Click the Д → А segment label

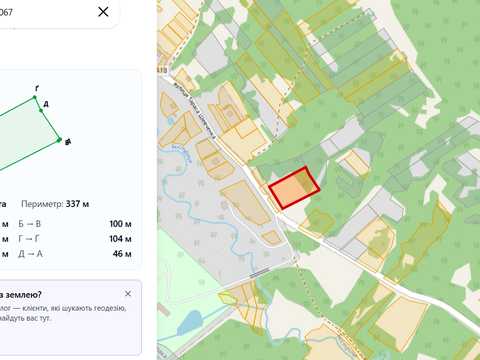pyautogui.click(x=30, y=254)
